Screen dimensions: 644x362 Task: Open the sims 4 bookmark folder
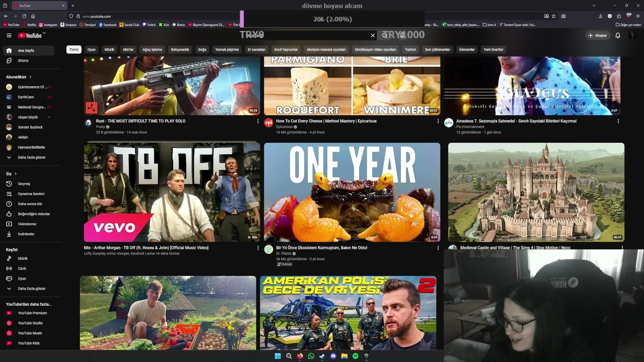489,25
